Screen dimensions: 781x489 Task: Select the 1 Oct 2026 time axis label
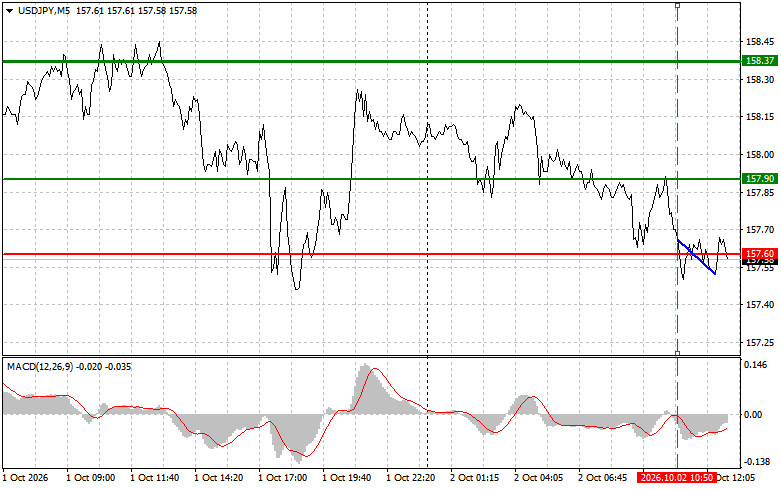pyautogui.click(x=26, y=478)
